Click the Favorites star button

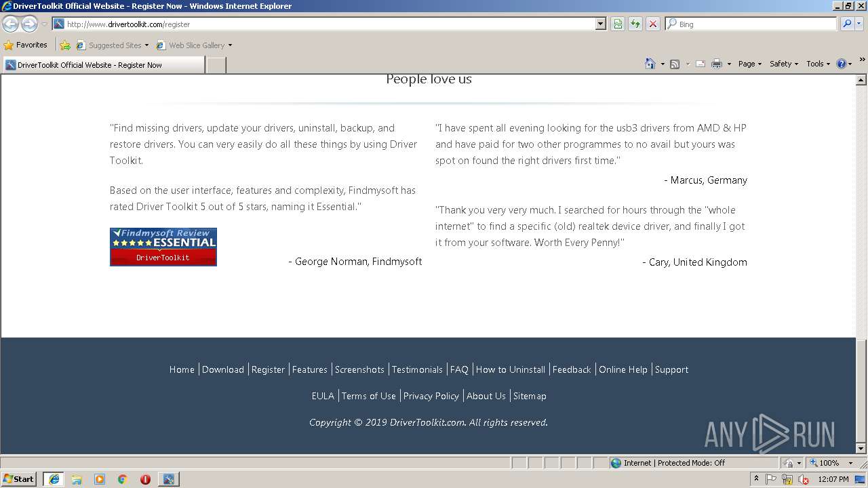click(25, 45)
